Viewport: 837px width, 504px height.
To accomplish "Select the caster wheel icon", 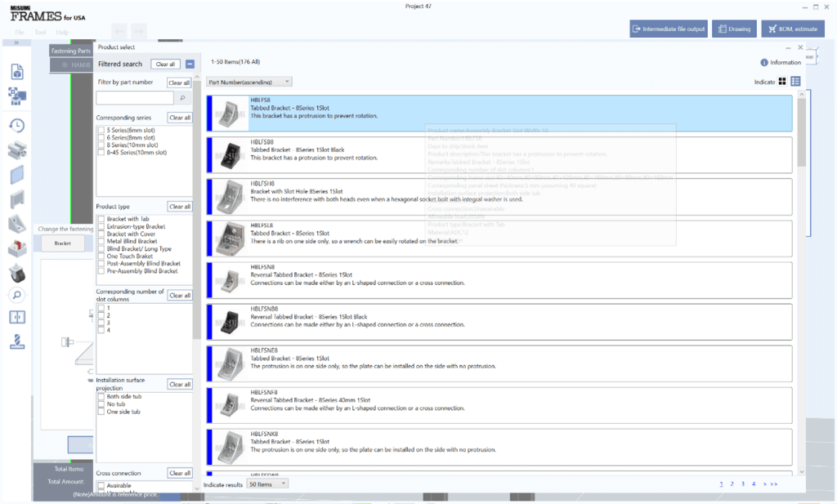I will point(17,273).
